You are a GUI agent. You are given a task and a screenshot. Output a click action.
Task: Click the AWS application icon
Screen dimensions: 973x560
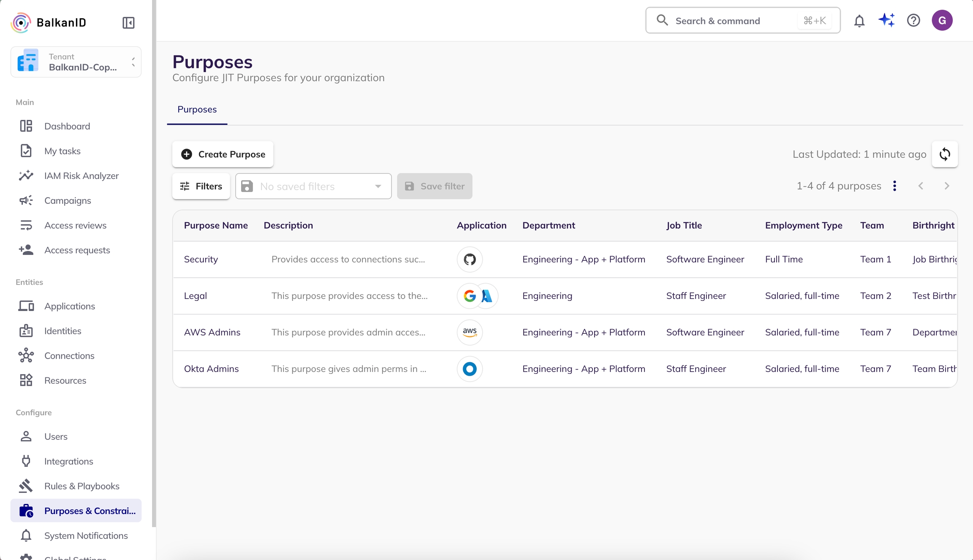470,332
